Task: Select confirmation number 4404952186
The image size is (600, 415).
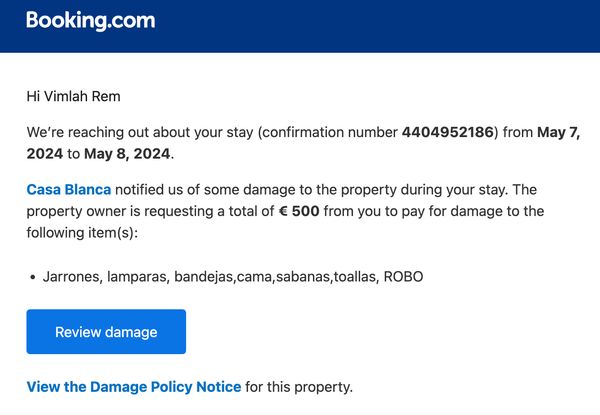Action: click(448, 132)
